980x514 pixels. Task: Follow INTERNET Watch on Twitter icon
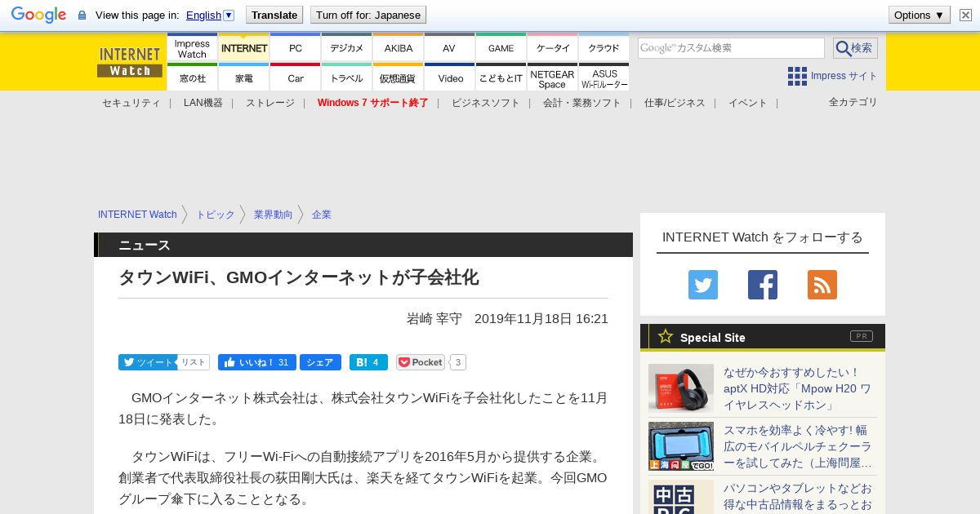703,285
